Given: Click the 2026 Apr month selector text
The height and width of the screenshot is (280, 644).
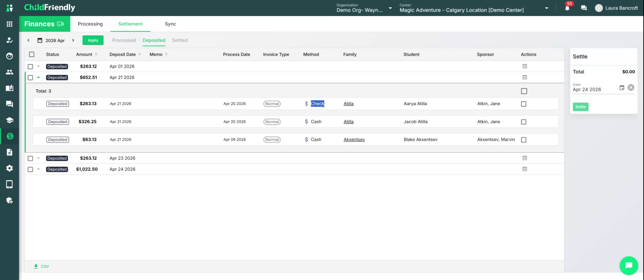Looking at the screenshot, I should tap(55, 41).
